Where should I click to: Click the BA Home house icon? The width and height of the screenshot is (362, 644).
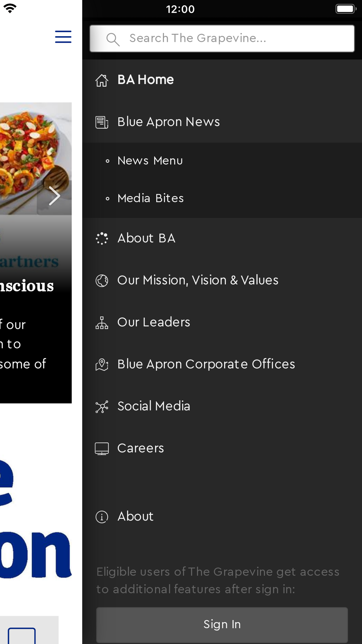coord(102,80)
